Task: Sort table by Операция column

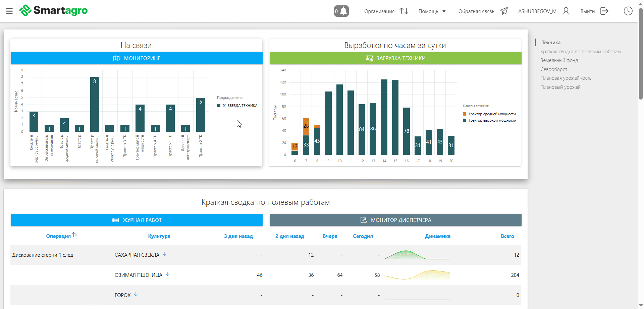Action: tap(58, 236)
